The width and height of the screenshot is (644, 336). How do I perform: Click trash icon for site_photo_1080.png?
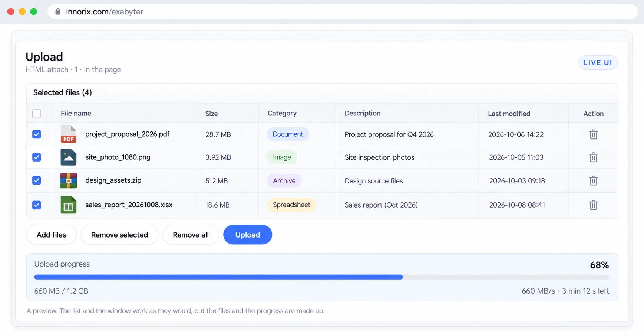point(593,157)
